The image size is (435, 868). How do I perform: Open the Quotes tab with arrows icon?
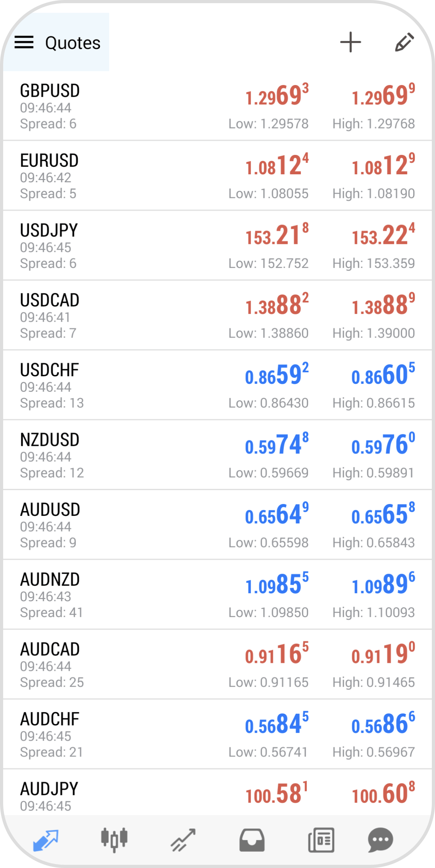[45, 840]
